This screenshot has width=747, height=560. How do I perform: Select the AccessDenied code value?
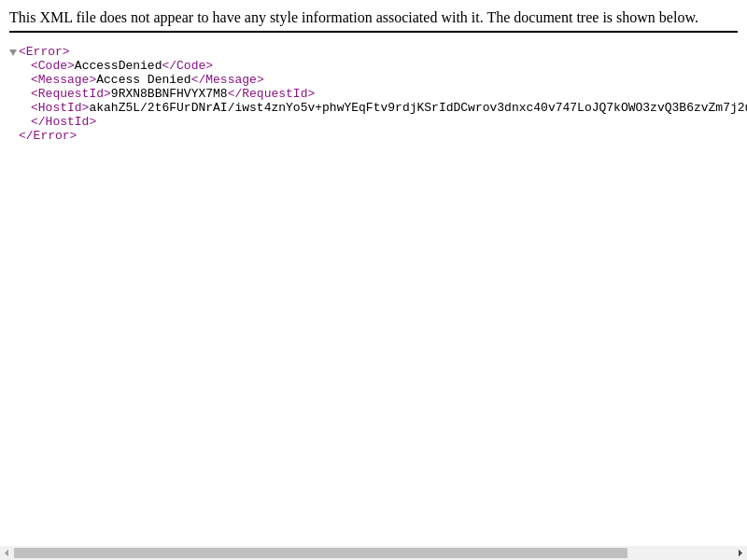(x=118, y=66)
